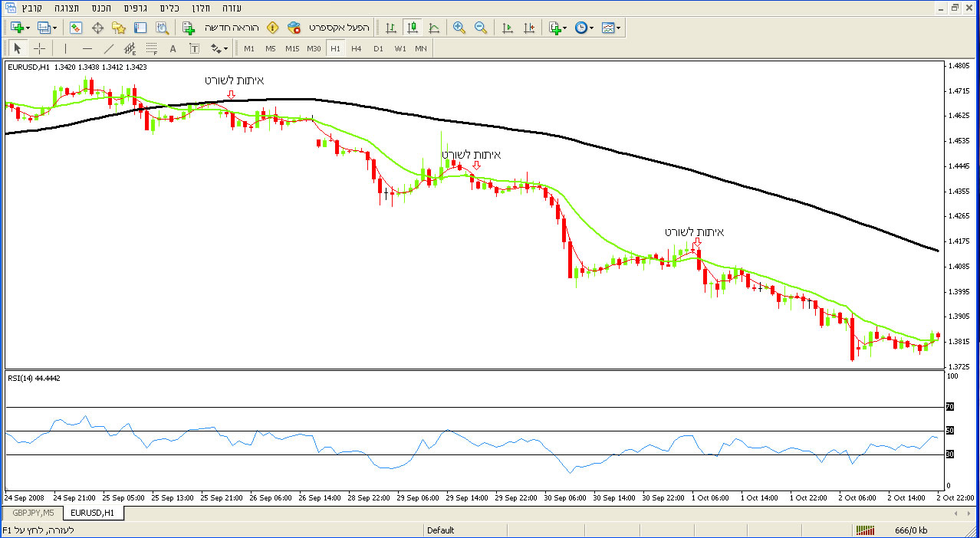Click the הוראה חדשה (New Order) button
980x538 pixels.
click(221, 28)
